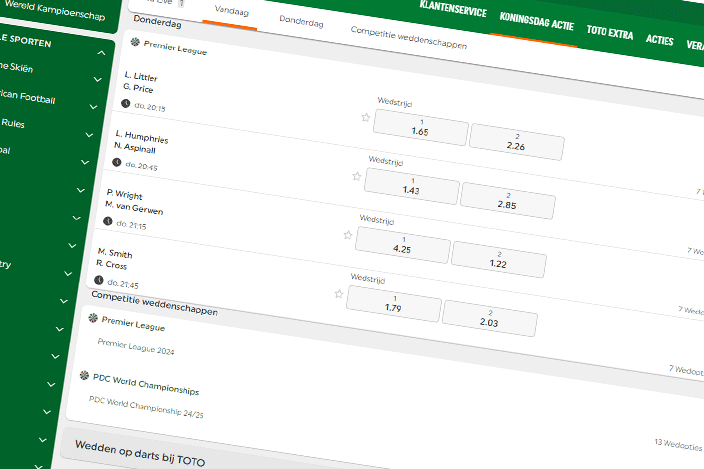Bet on Wright at odds 4.25

(403, 245)
